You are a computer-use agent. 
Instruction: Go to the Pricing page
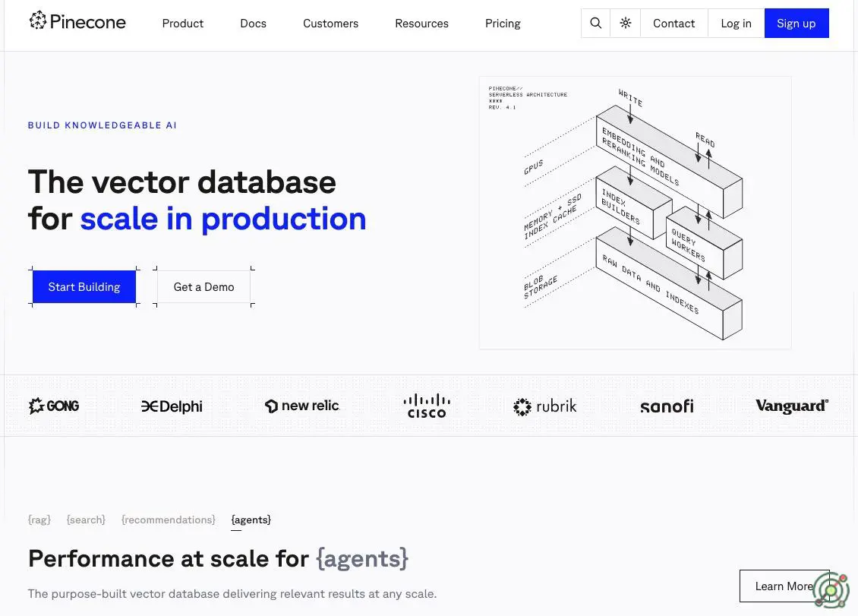pos(503,24)
